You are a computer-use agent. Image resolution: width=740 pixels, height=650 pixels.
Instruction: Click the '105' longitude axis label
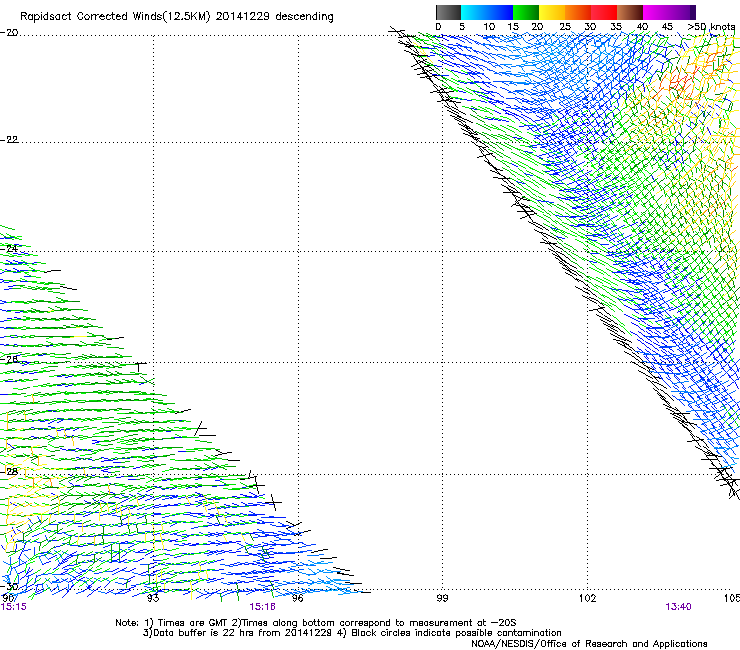[732, 598]
